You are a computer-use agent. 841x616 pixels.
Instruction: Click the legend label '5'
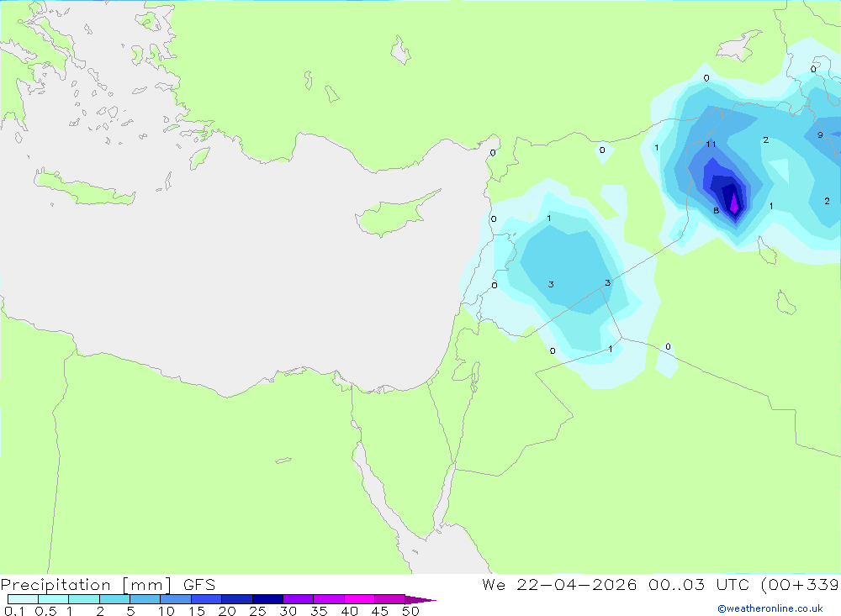coord(130,611)
